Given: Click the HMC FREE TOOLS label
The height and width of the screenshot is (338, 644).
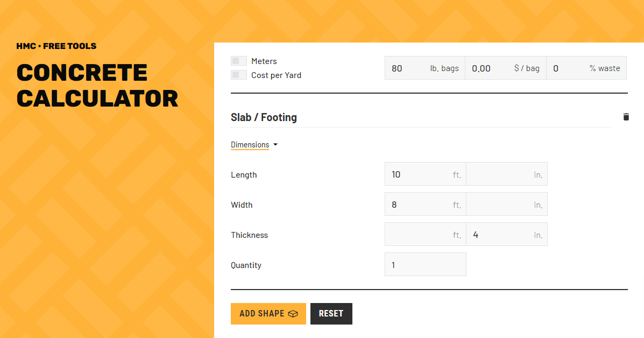Looking at the screenshot, I should click(56, 46).
